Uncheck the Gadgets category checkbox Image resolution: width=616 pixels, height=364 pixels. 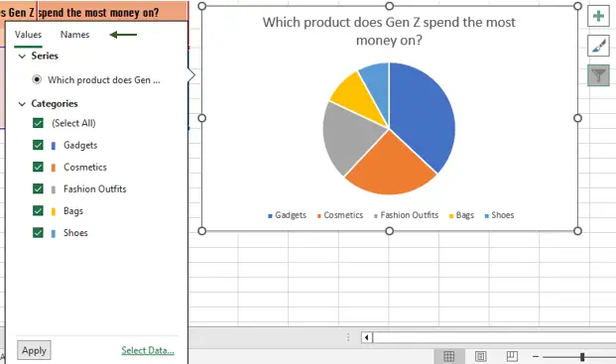pos(38,145)
